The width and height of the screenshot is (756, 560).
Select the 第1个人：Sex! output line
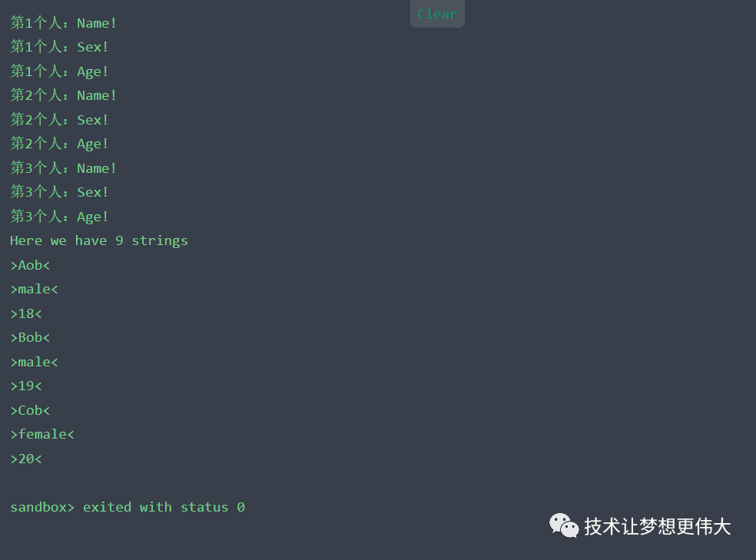pos(60,47)
